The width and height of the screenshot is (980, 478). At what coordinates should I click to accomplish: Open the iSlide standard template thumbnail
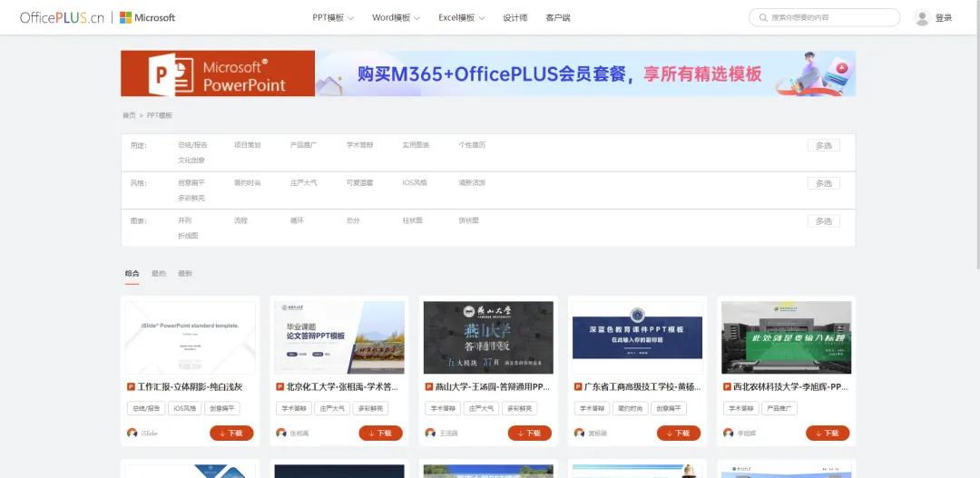coord(190,337)
